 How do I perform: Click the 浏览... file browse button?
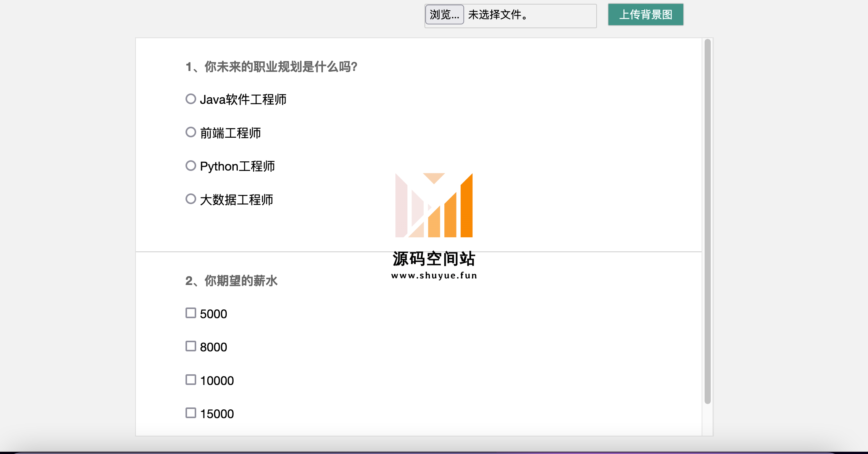[444, 14]
